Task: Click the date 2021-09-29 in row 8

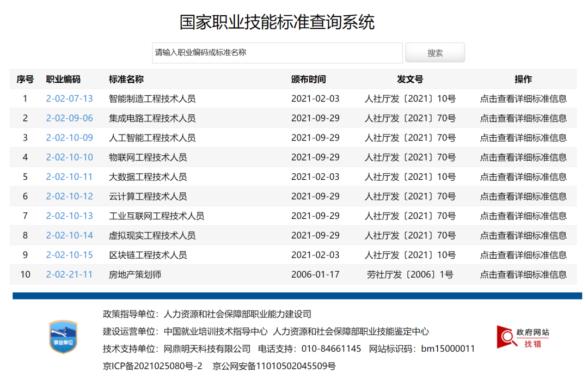Action: (x=315, y=235)
